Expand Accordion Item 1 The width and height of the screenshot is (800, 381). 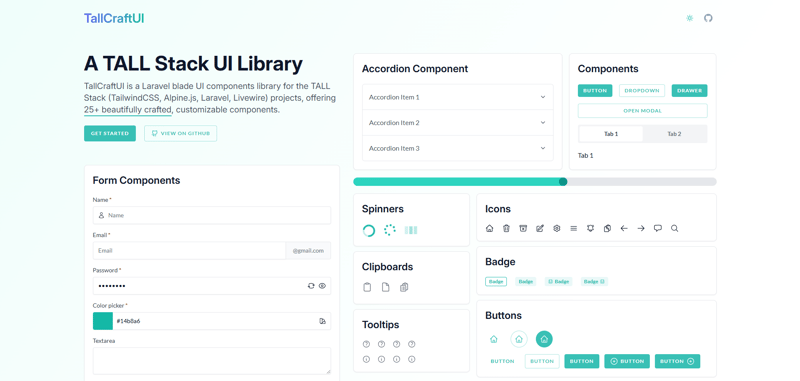click(458, 97)
